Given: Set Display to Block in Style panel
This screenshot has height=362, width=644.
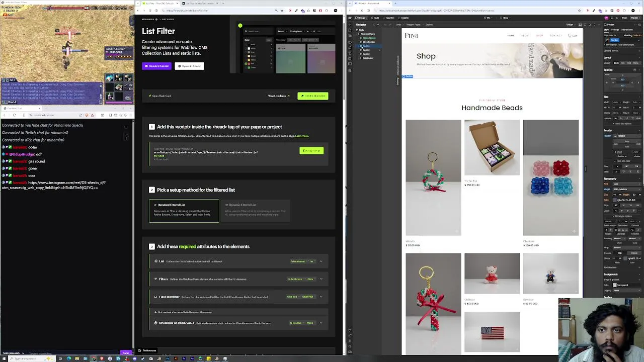Looking at the screenshot, I should tap(616, 63).
